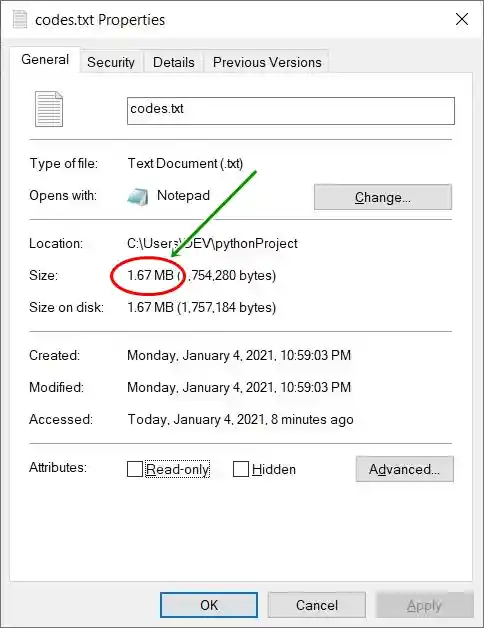Click the 1.67 MB size value

pyautogui.click(x=150, y=276)
